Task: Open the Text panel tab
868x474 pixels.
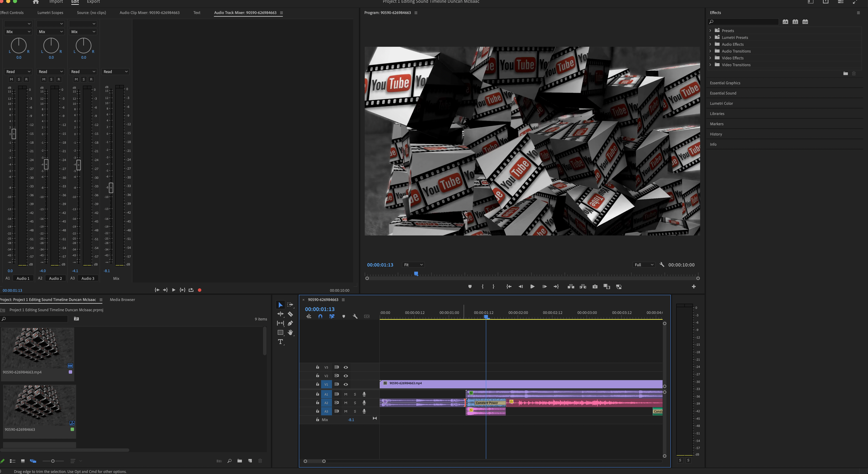Action: pyautogui.click(x=197, y=12)
